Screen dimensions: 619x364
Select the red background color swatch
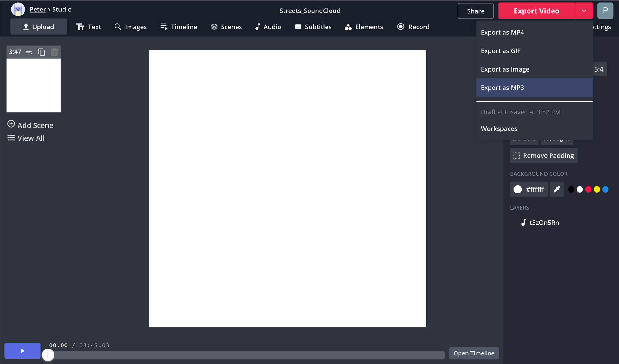click(x=588, y=189)
